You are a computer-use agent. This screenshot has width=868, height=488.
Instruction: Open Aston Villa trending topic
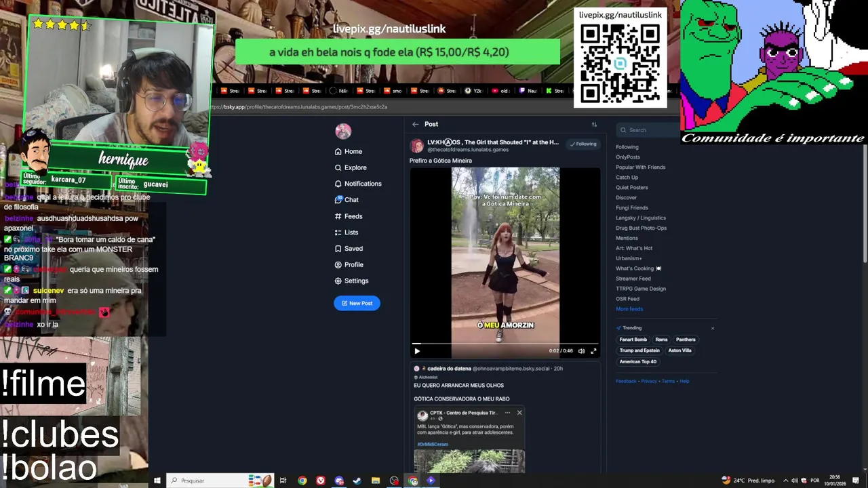tap(679, 350)
